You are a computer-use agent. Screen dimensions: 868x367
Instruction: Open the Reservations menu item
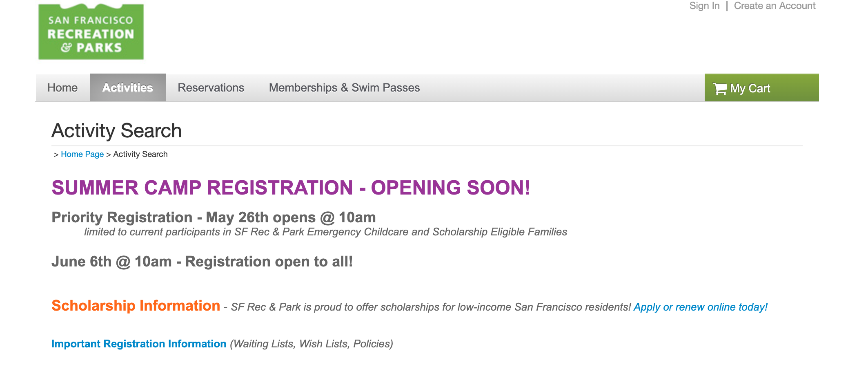tap(211, 88)
